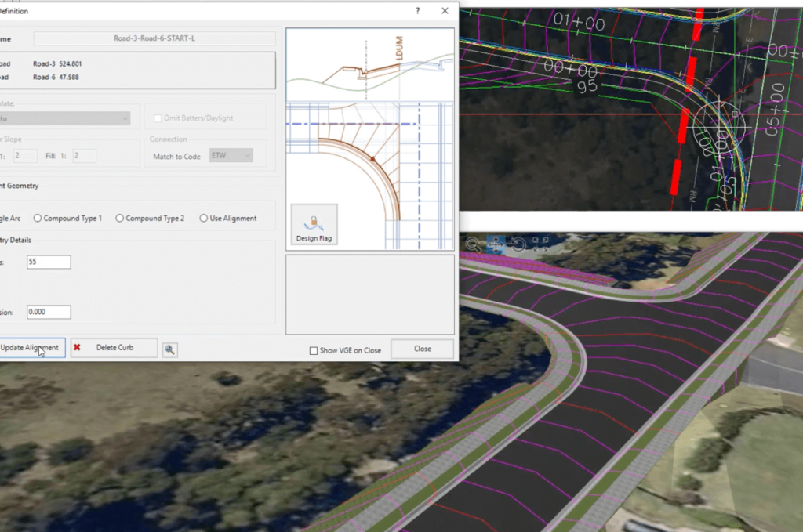Select the pan tool in 3D view
Image resolution: width=803 pixels, height=532 pixels.
tap(496, 244)
